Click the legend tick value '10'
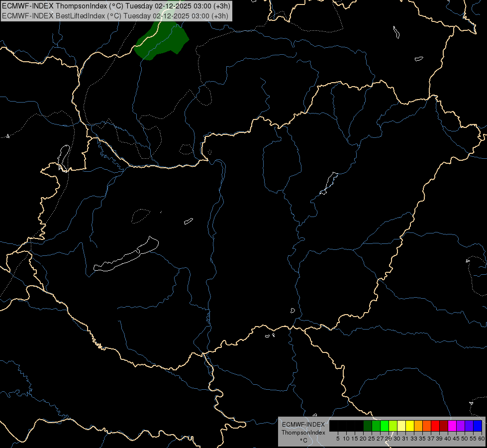This screenshot has width=487, height=448. 346,439
